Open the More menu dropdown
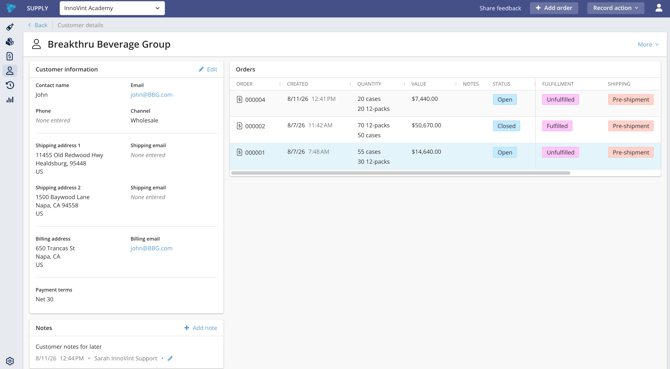Screen dimensions: 670x369 coord(648,44)
